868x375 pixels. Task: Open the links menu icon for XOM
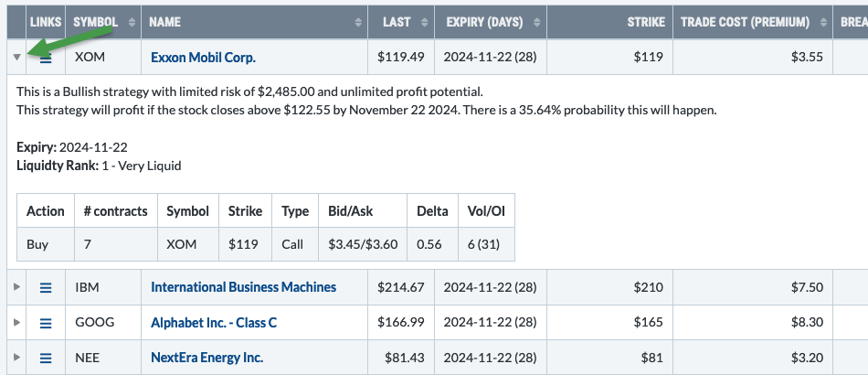(x=46, y=58)
